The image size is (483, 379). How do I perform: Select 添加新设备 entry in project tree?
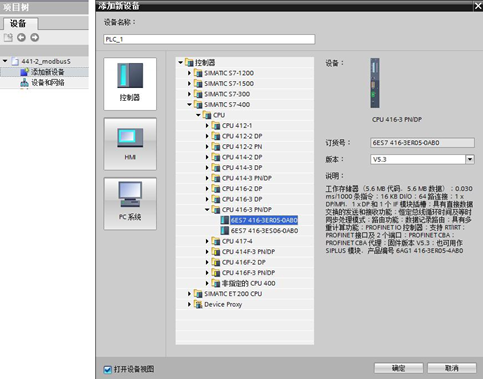coord(47,72)
